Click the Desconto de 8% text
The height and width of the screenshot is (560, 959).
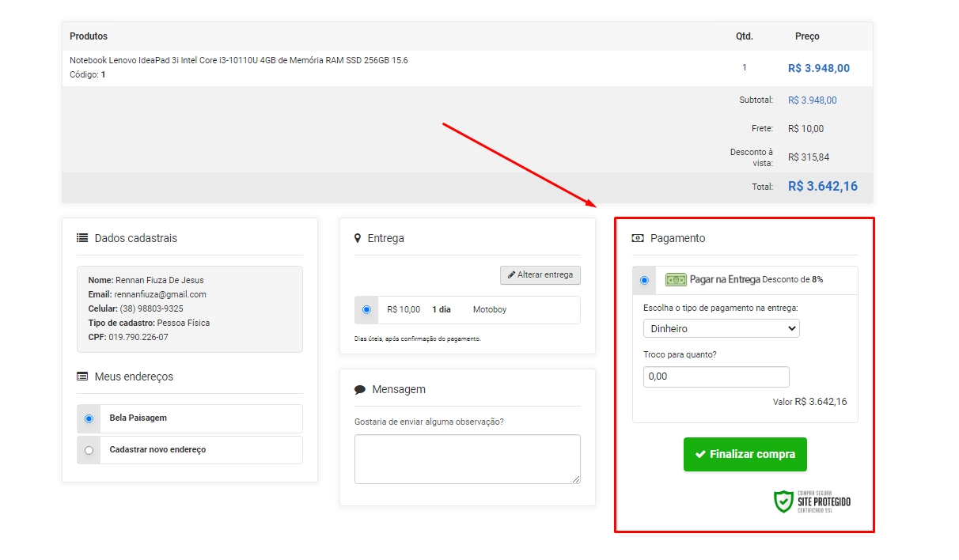click(x=793, y=280)
